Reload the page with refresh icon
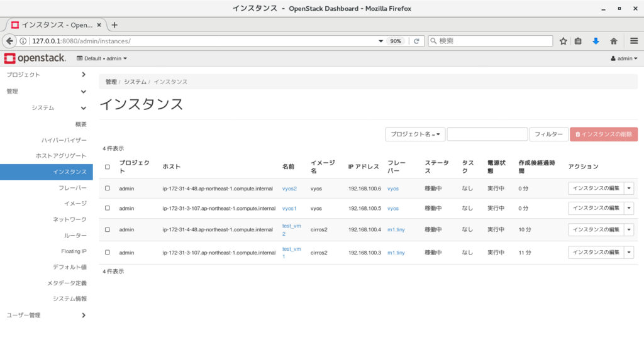 pos(416,41)
